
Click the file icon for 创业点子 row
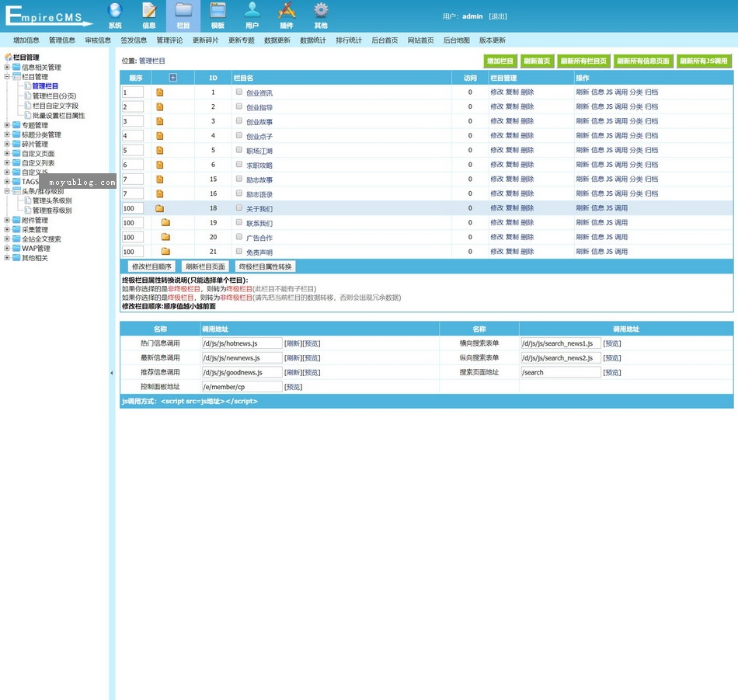point(160,136)
